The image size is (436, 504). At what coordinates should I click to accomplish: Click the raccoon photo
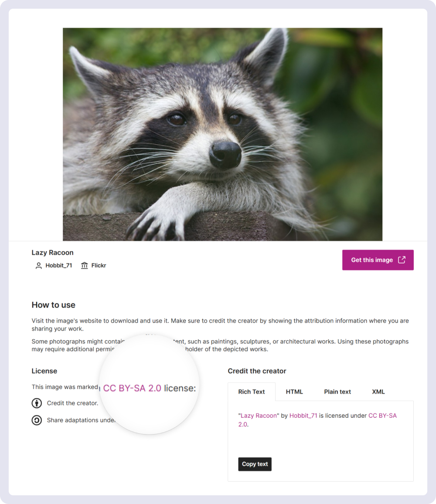[223, 134]
